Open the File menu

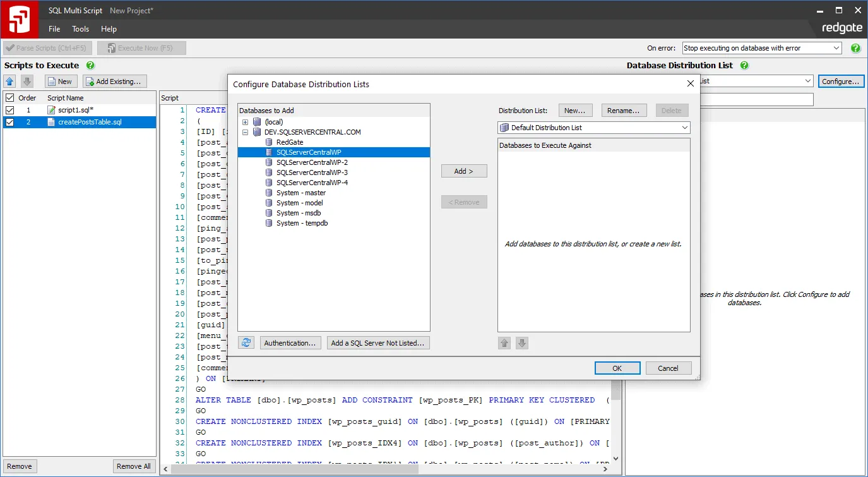coord(54,28)
